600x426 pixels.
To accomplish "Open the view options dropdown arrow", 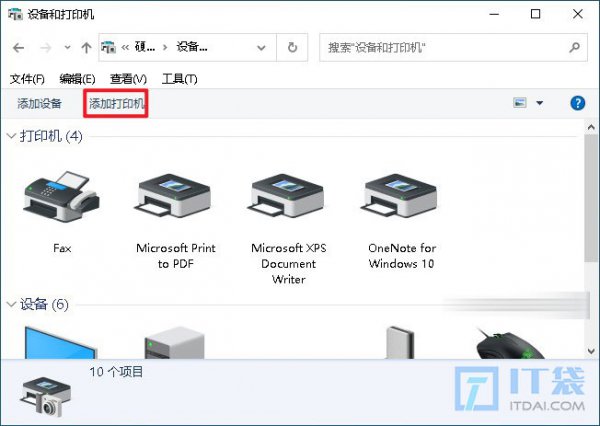I will pyautogui.click(x=540, y=103).
